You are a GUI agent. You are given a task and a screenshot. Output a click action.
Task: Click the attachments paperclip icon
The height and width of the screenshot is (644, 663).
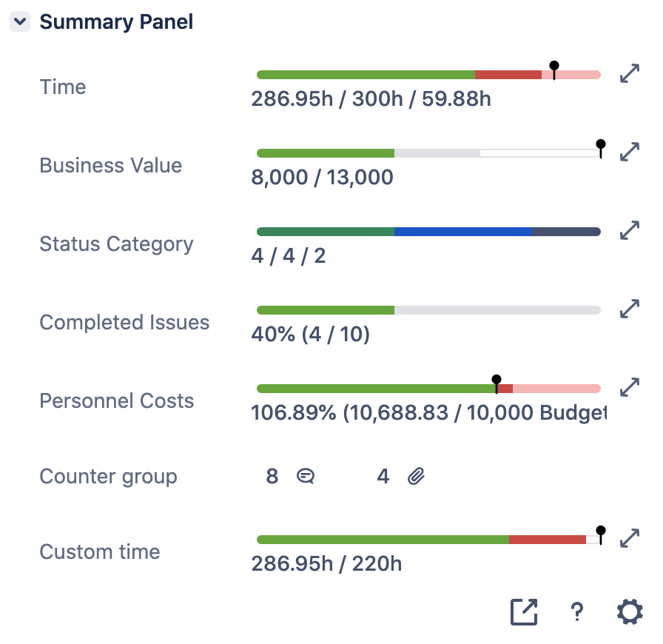(x=416, y=476)
